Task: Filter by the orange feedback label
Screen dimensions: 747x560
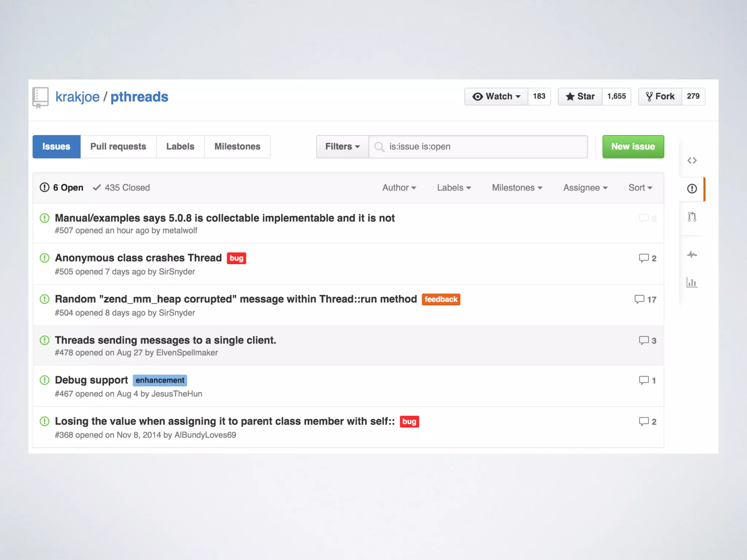Action: [441, 299]
